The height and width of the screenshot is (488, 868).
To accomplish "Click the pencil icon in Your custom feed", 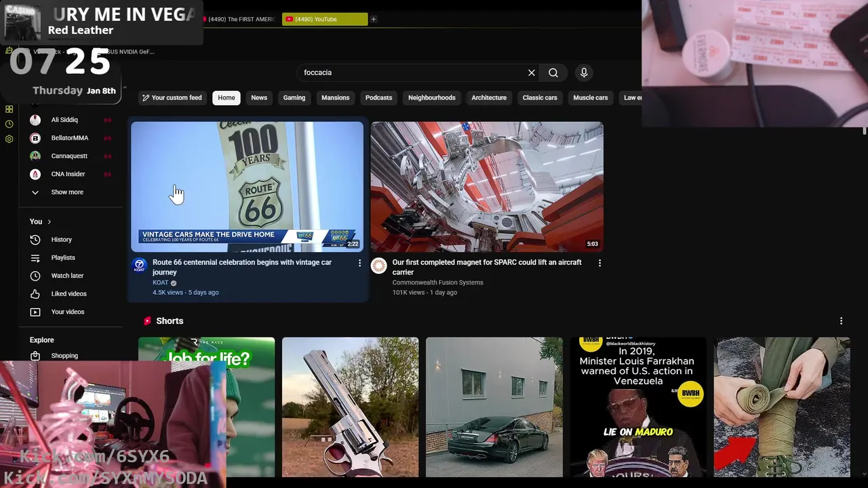I will (x=145, y=98).
